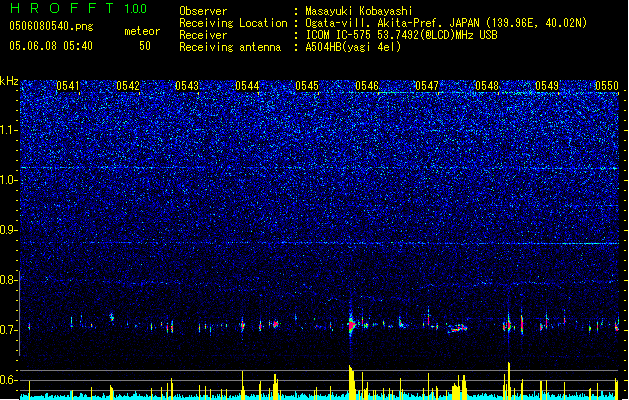Click the 1.1 kHz frequency axis label
629x400 pixels.
pos(9,131)
